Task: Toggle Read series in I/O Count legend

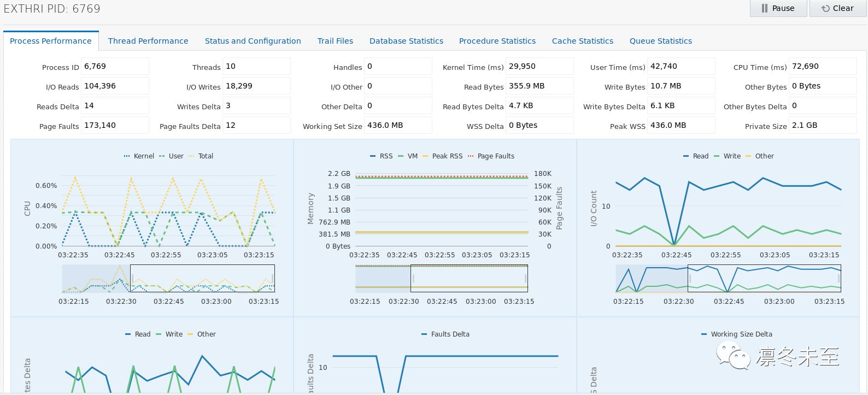Action: coord(695,156)
